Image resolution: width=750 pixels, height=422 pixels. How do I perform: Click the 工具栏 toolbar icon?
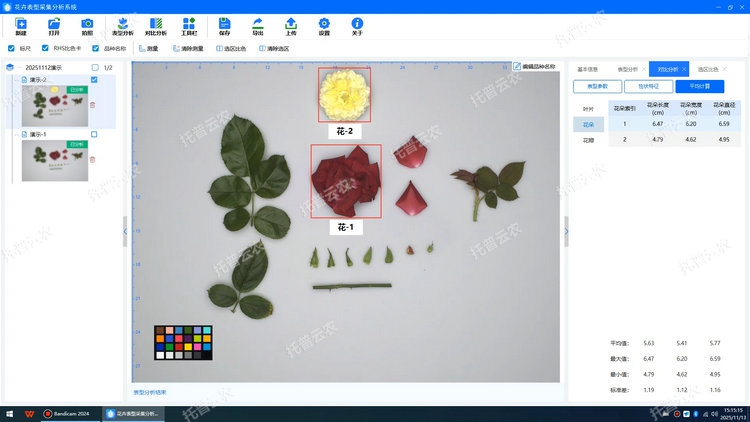pos(189,26)
